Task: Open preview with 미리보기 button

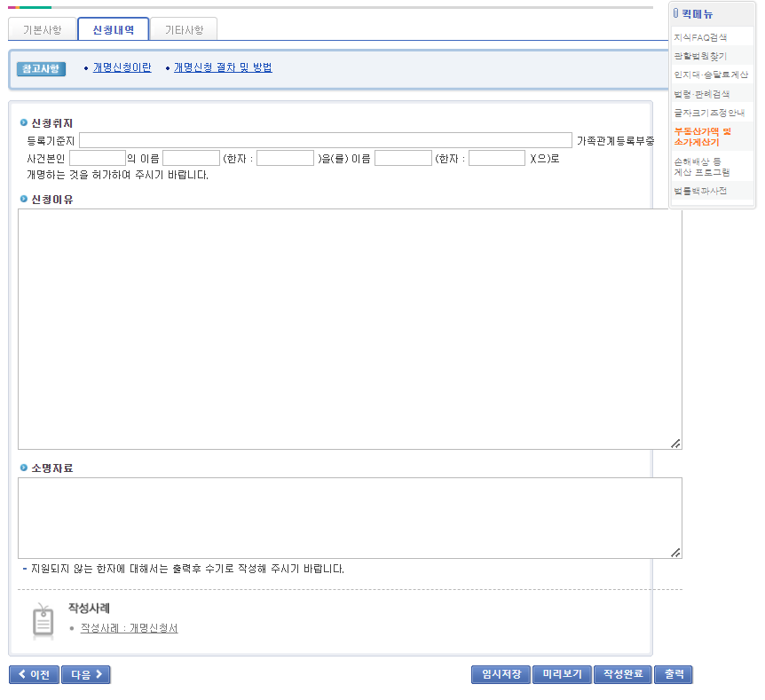Action: coord(562,674)
